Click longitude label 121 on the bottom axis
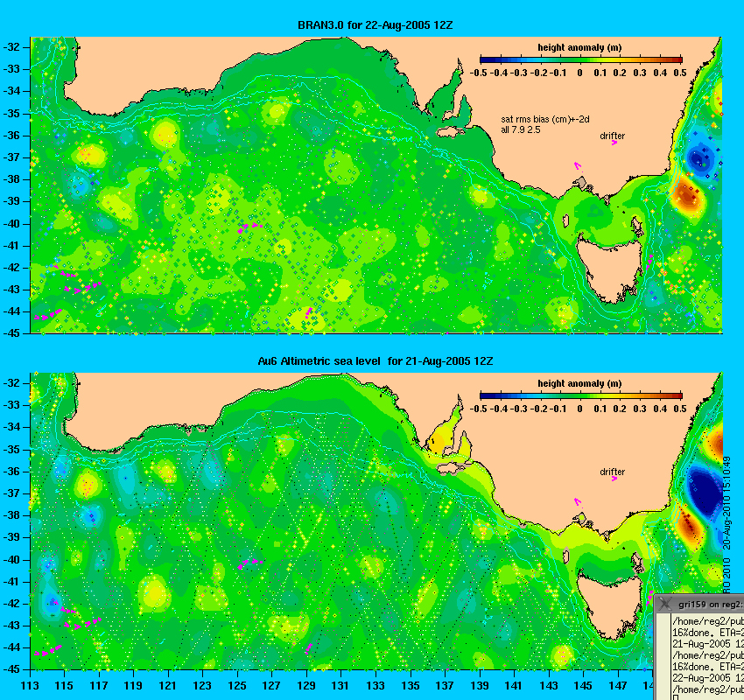 (167, 685)
